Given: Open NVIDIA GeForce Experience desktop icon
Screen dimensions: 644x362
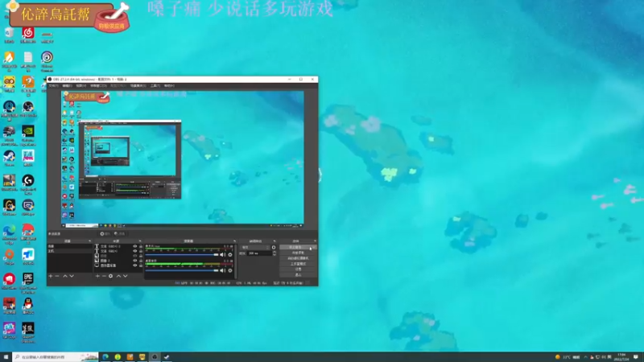Looking at the screenshot, I should click(28, 135).
